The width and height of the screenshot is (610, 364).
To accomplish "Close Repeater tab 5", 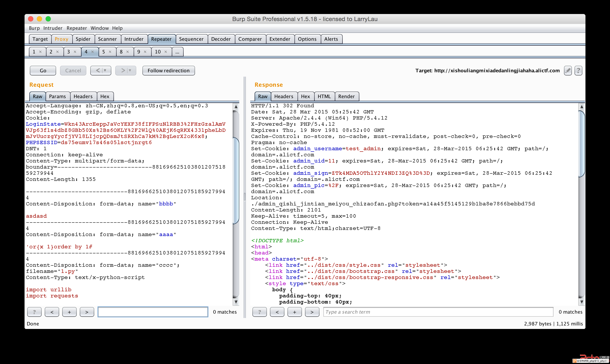I will pyautogui.click(x=110, y=52).
